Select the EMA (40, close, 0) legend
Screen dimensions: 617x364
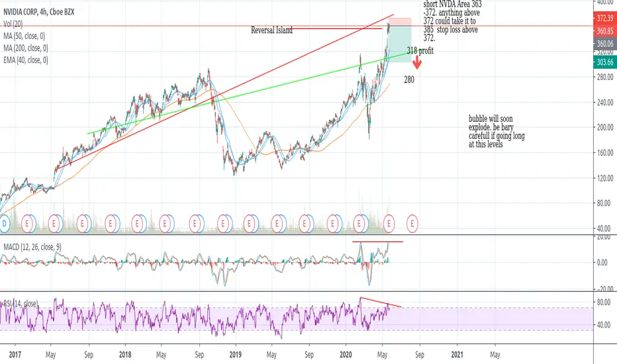(26, 60)
